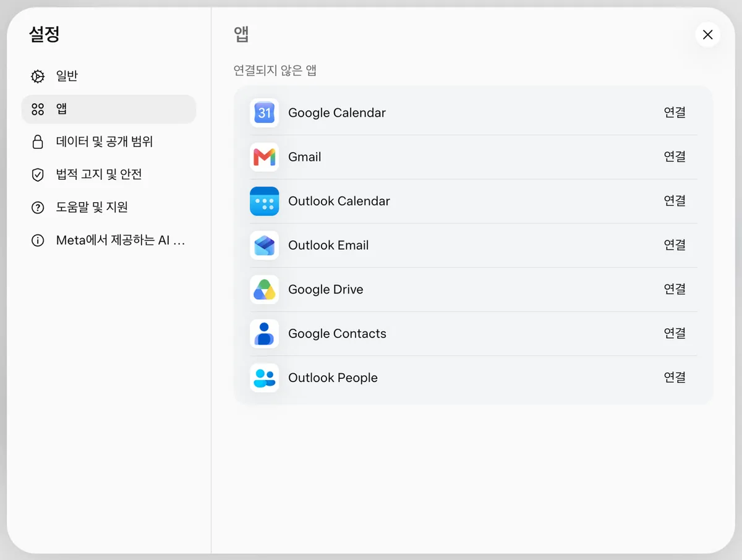
Task: Click the Gmail label text
Action: 305,157
